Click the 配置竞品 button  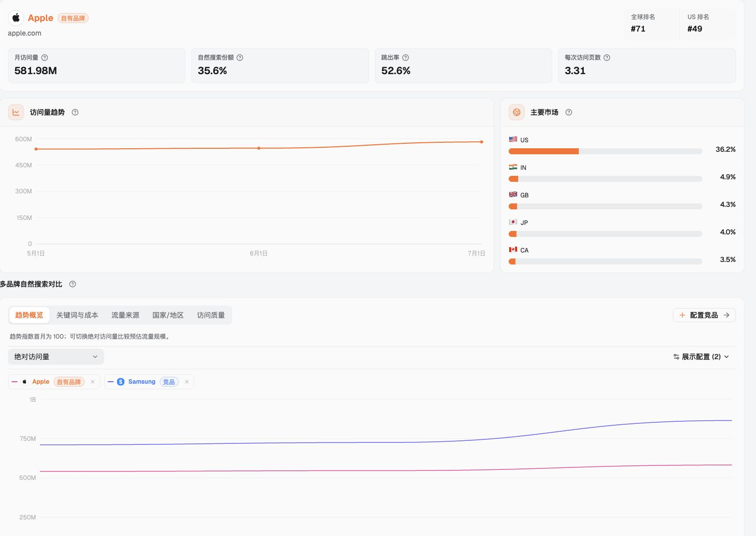click(x=704, y=315)
